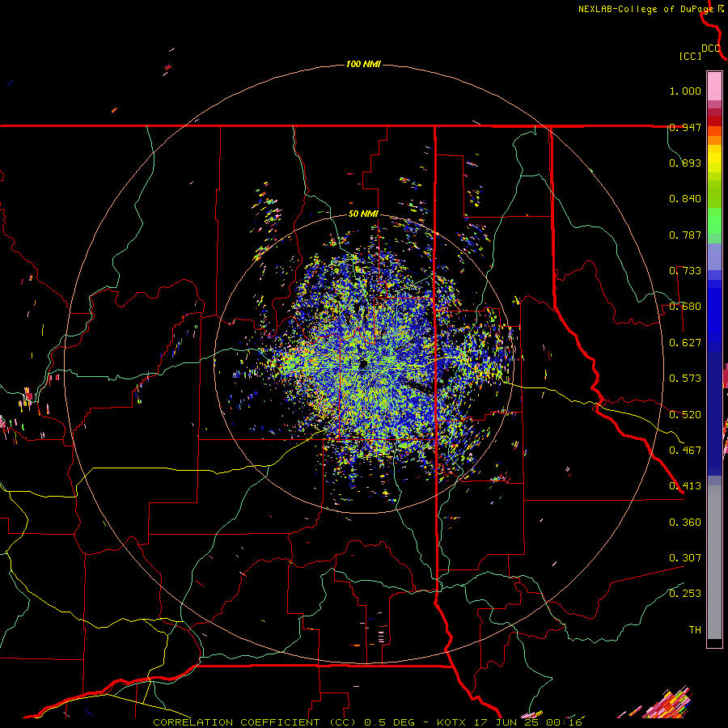This screenshot has width=728, height=728.
Task: Click the NEXLAB-College of DuPage label
Action: point(645,9)
